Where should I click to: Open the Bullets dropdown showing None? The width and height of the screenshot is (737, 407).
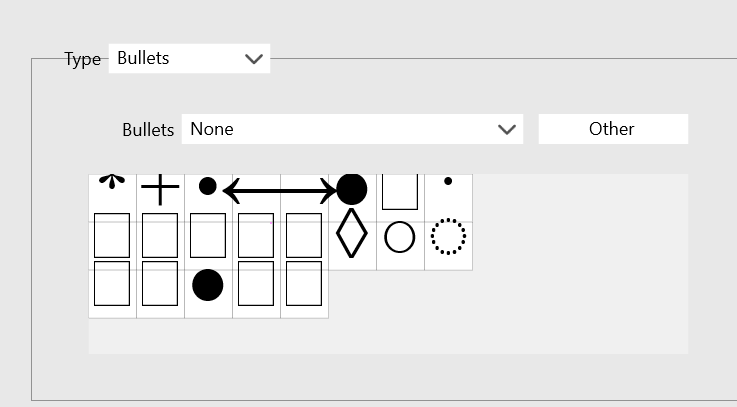point(340,129)
